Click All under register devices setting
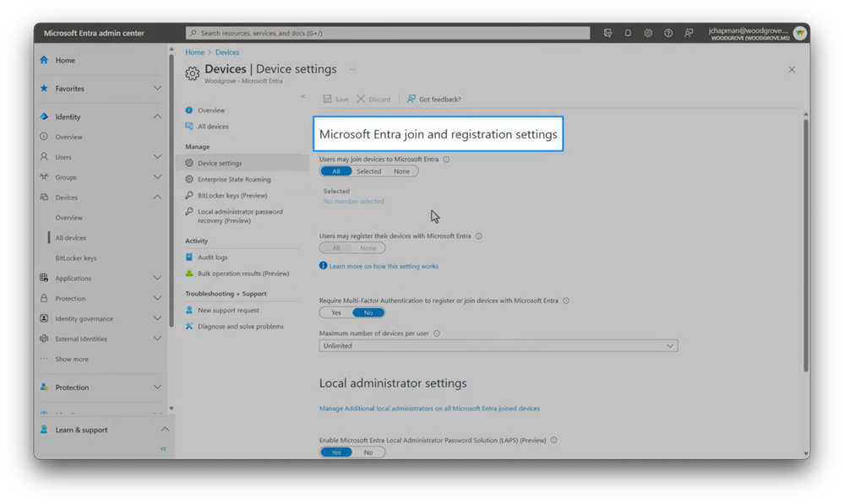 point(336,248)
